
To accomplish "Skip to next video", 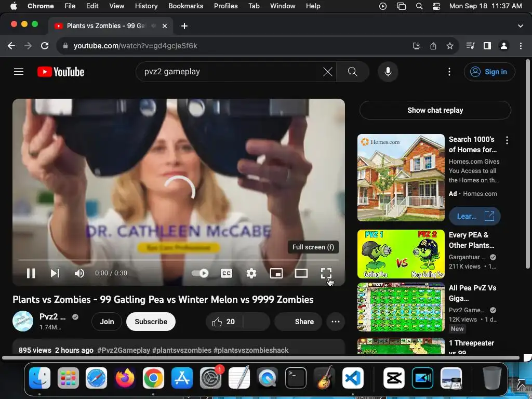I will point(55,273).
